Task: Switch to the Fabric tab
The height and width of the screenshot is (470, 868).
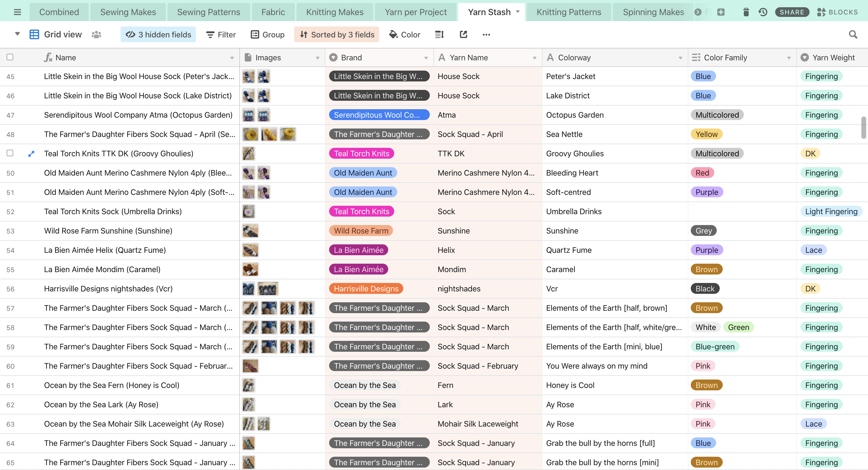Action: click(x=273, y=12)
